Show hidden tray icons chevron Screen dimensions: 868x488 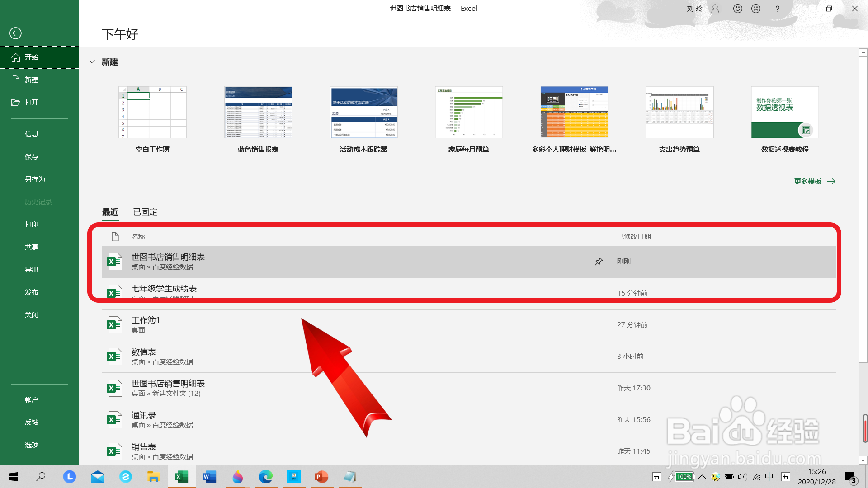tap(702, 477)
